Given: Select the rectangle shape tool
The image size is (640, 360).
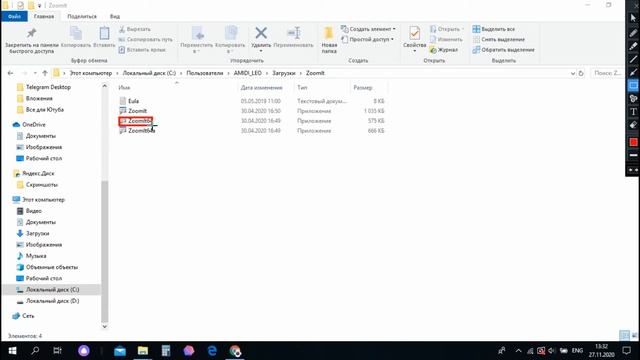Looking at the screenshot, I should pyautogui.click(x=633, y=86).
